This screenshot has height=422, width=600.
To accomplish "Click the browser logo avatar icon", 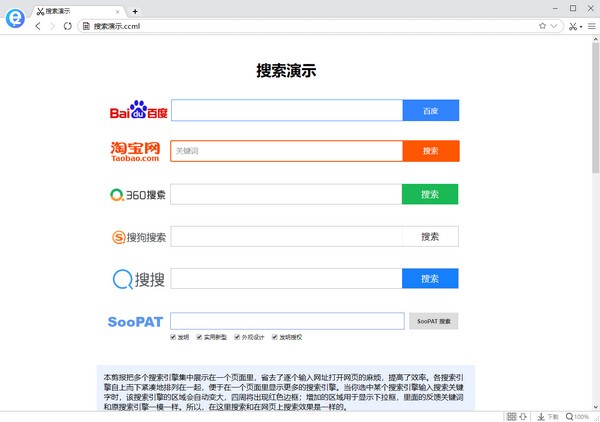I will tap(14, 17).
